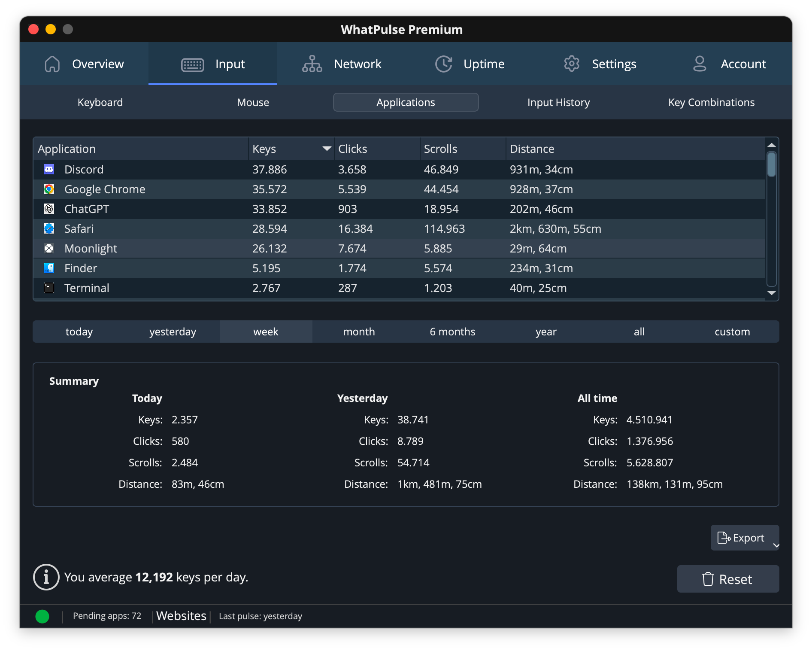This screenshot has width=812, height=651.
Task: Select the 'today' time range
Action: pos(79,332)
